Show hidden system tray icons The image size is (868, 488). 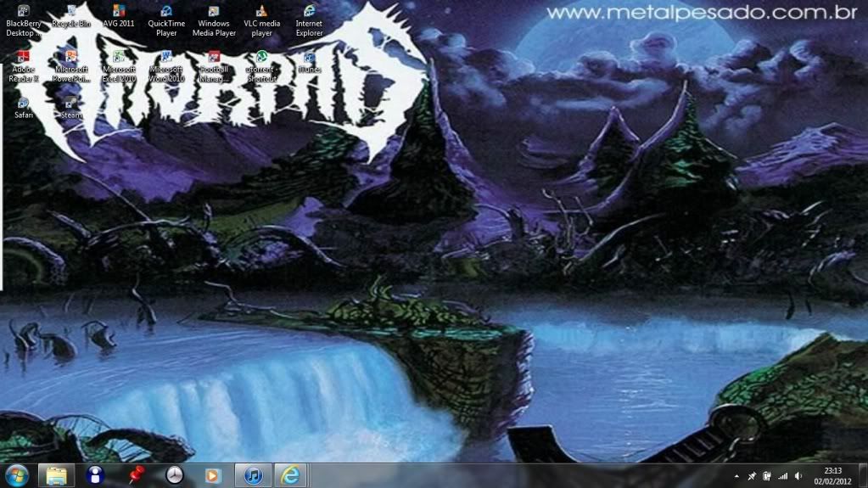coord(736,476)
